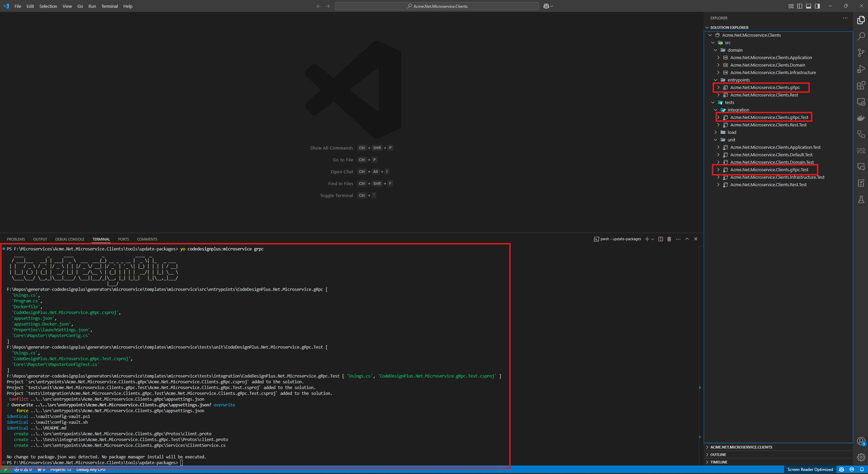Split the terminal panel
Screen dimensions: 868x474
coord(661,239)
